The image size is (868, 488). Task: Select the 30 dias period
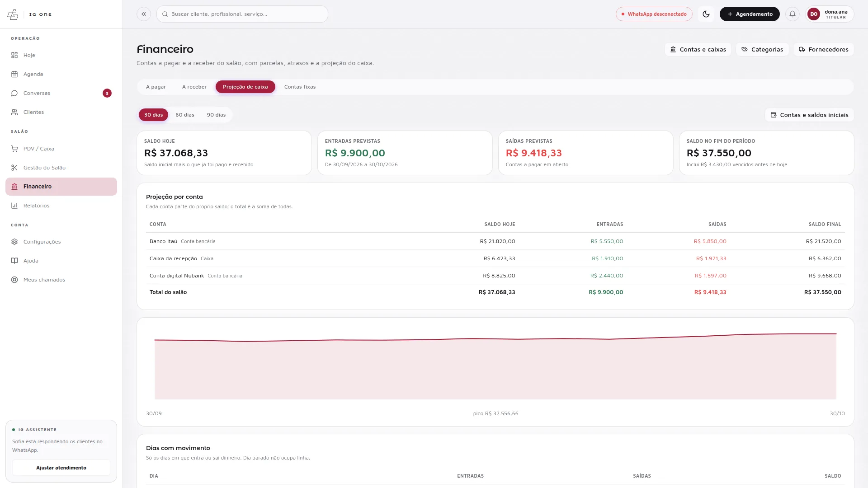(154, 115)
